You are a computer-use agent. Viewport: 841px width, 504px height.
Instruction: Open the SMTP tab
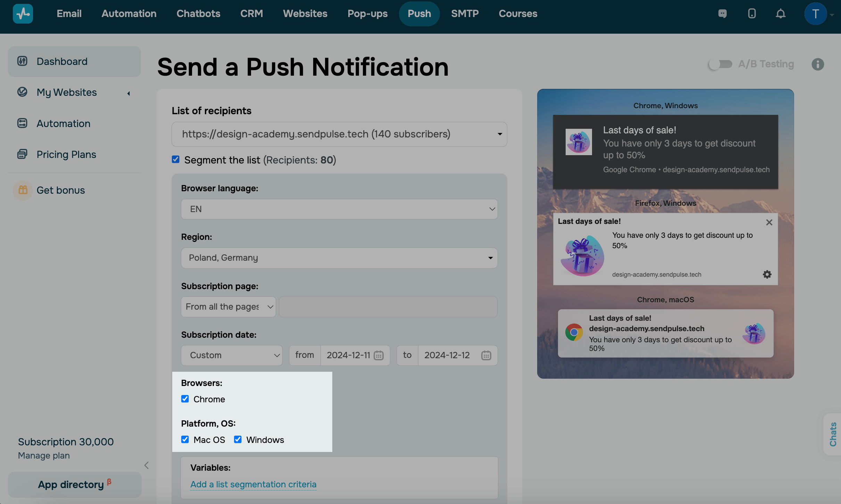(x=465, y=14)
